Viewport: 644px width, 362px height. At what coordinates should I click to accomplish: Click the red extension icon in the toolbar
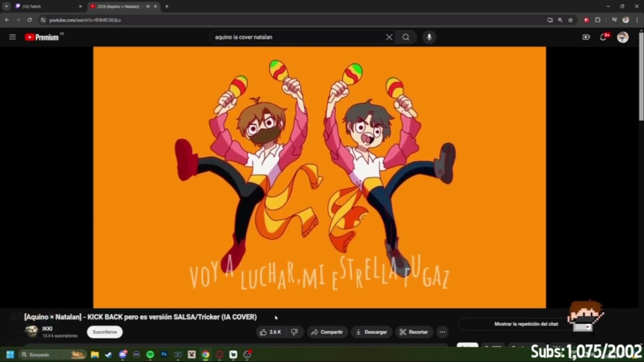[586, 20]
